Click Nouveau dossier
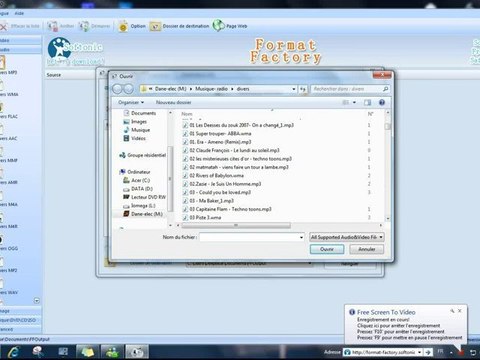Viewport: 480px width, 360px height. point(174,102)
